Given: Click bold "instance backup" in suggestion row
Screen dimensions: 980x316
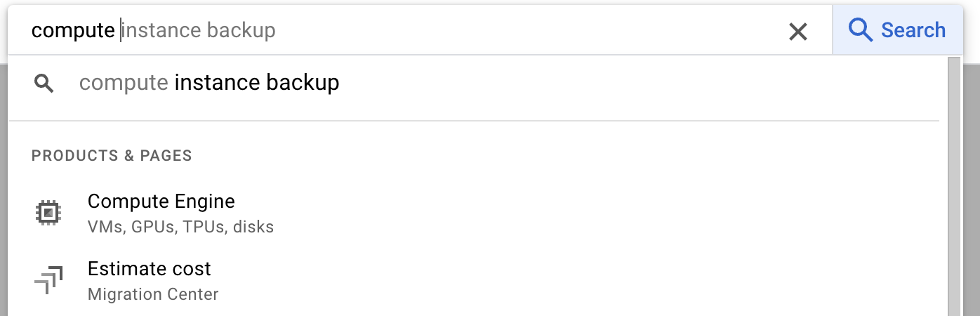Looking at the screenshot, I should tap(257, 83).
